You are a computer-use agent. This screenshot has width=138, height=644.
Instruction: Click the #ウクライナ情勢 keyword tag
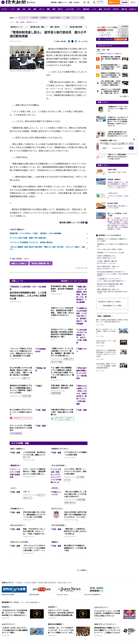point(78,18)
